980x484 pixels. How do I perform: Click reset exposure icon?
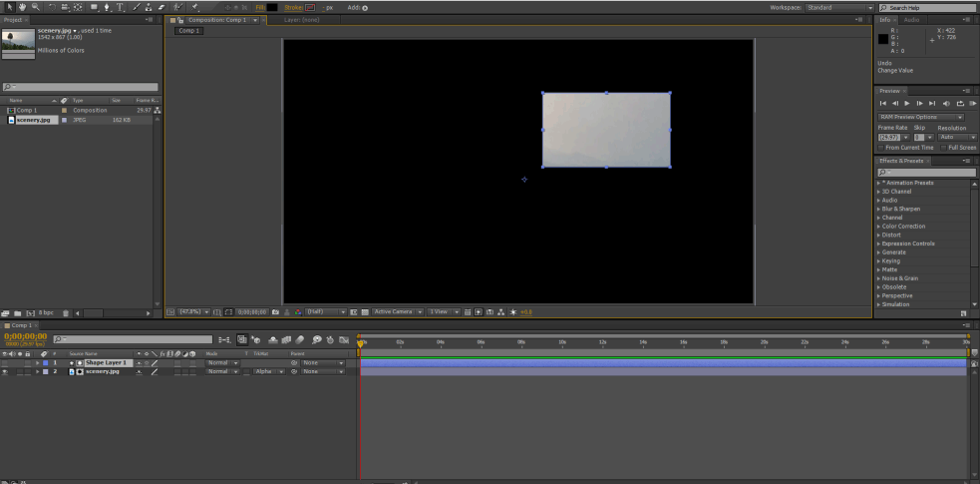(x=513, y=311)
